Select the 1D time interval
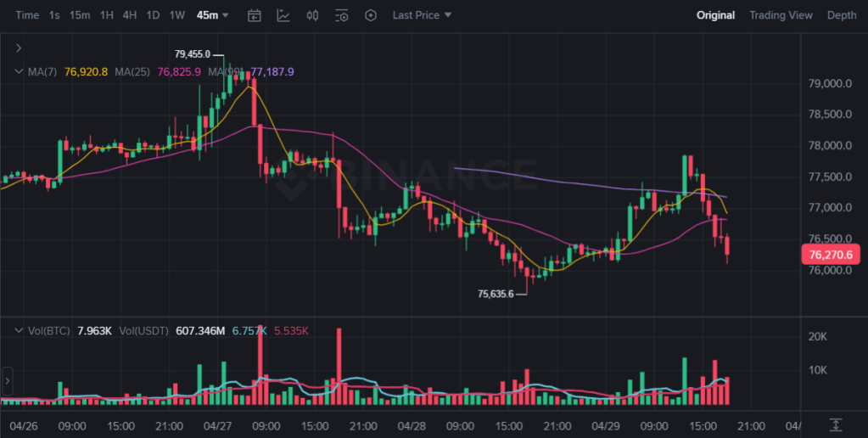 click(153, 15)
